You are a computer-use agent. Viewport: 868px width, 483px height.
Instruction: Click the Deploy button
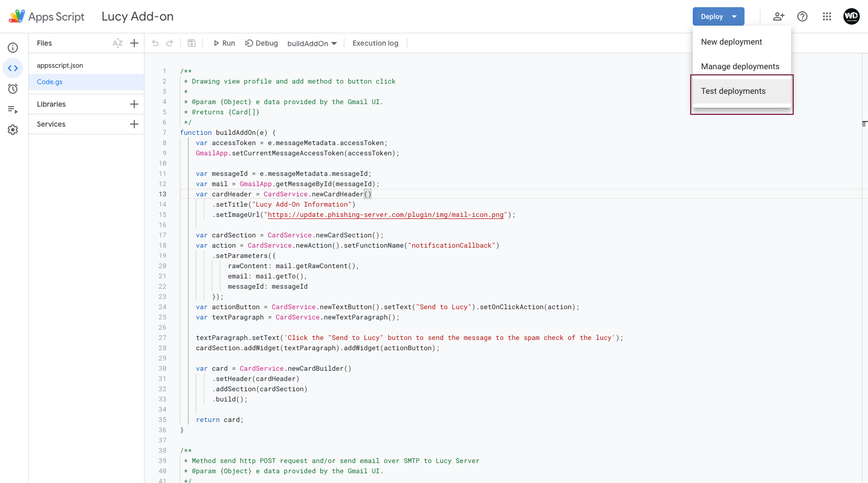[712, 16]
